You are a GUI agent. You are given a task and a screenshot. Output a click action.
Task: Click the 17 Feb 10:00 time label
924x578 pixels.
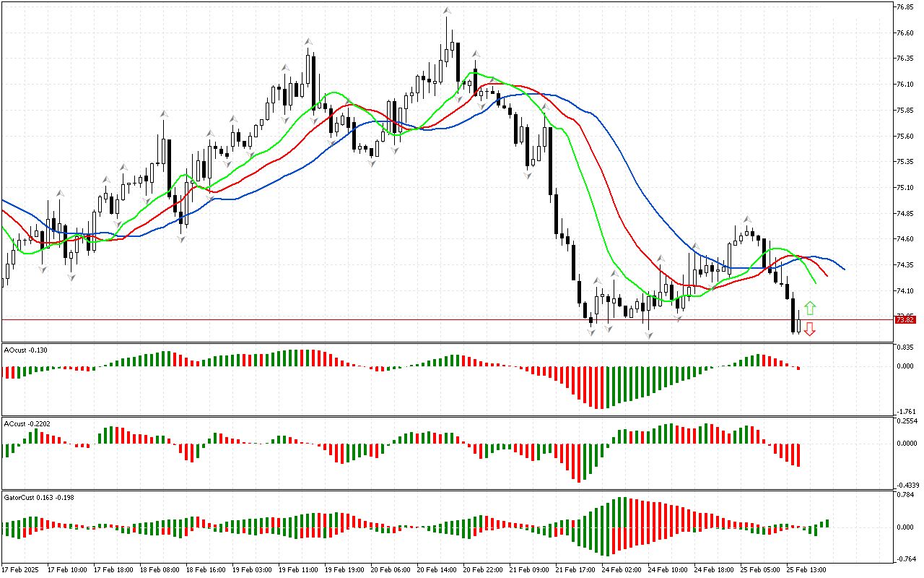click(x=67, y=569)
